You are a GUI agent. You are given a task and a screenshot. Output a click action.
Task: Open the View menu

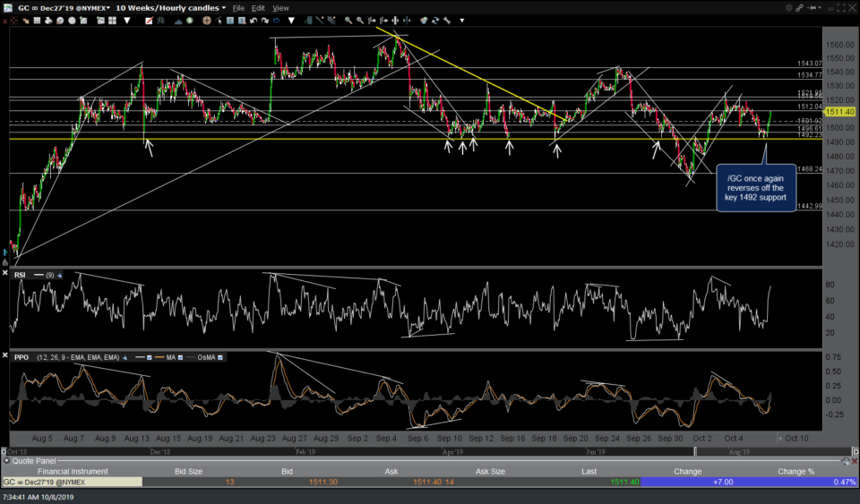coord(280,7)
